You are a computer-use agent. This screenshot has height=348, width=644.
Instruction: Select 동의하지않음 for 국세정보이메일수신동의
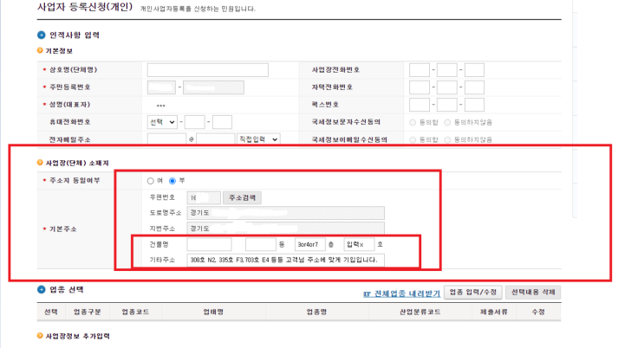coord(447,139)
